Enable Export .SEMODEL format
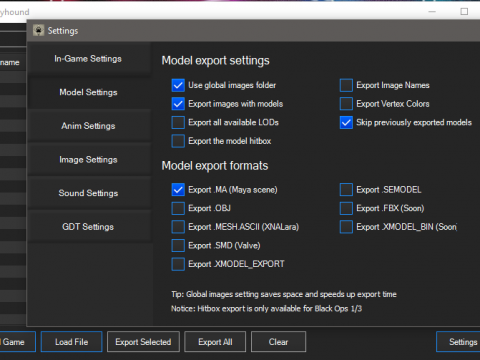This screenshot has height=360, width=480. pyautogui.click(x=346, y=190)
